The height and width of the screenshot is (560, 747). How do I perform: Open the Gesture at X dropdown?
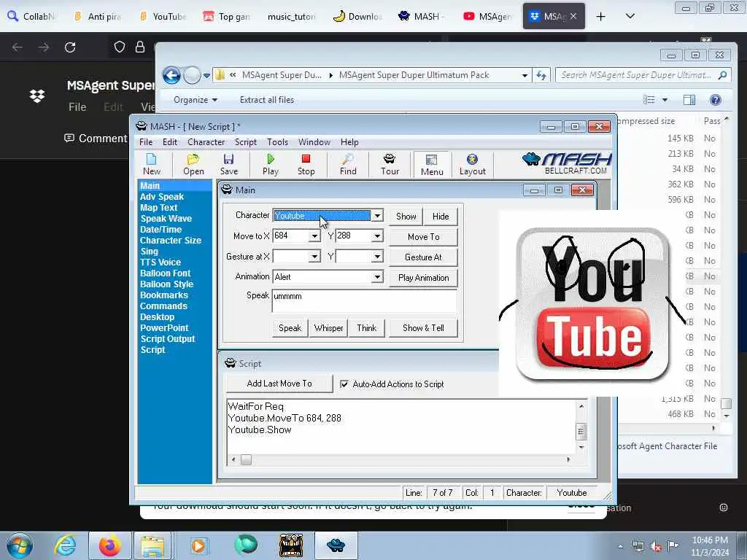pyautogui.click(x=314, y=257)
